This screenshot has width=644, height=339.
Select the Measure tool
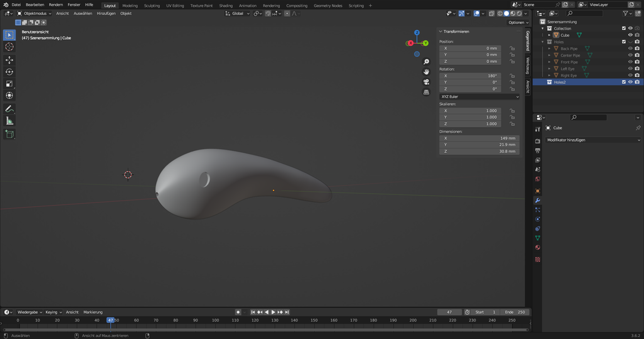[9, 121]
